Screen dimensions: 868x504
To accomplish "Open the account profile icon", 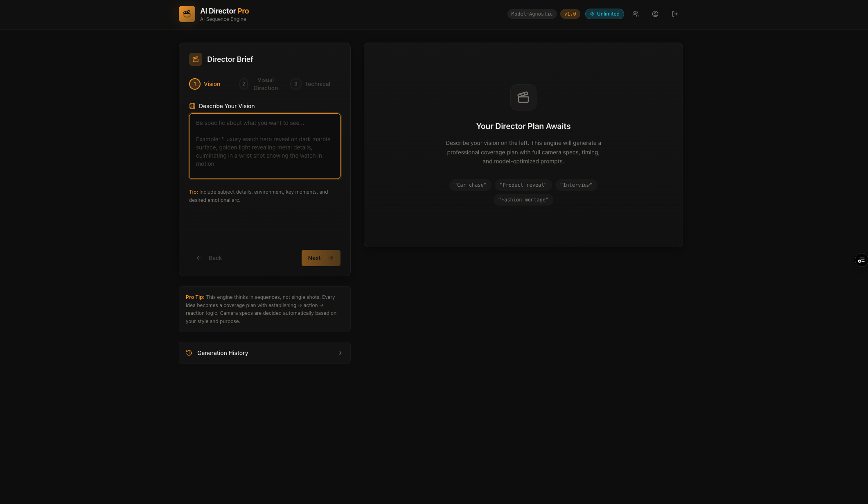I will pos(655,14).
